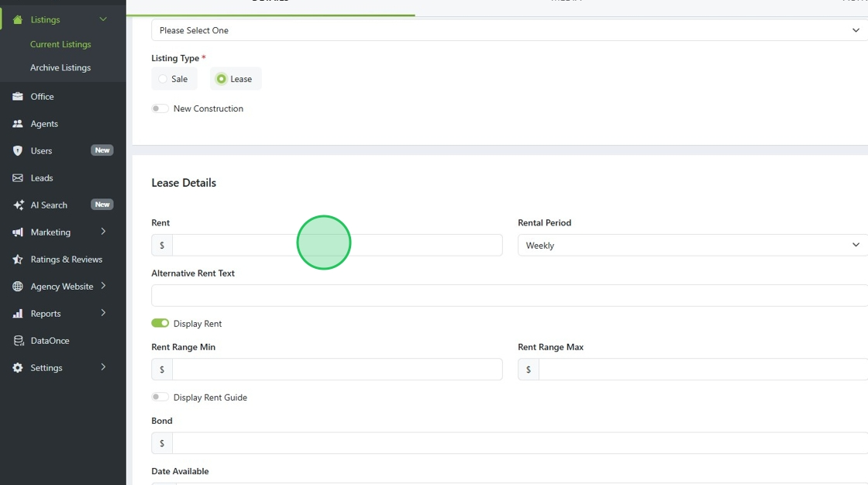Viewport: 868px width, 485px height.
Task: Click the Marketing megaphone icon
Action: 18,232
